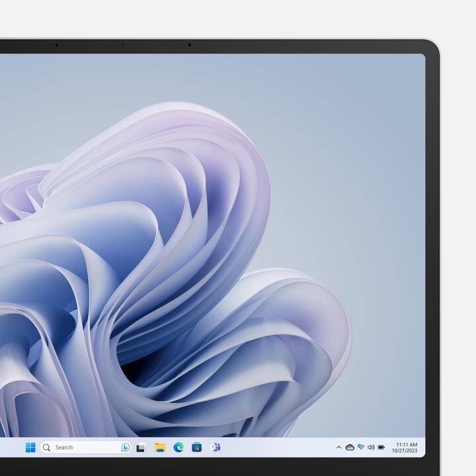The width and height of the screenshot is (476, 476).
Task: Launch the Microsoft Store app
Action: point(196,448)
